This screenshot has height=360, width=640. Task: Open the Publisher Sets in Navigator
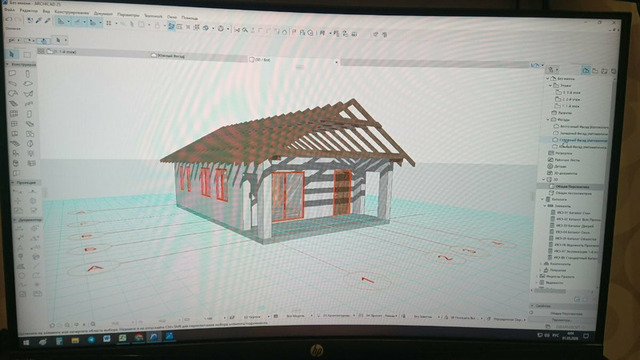(613, 72)
